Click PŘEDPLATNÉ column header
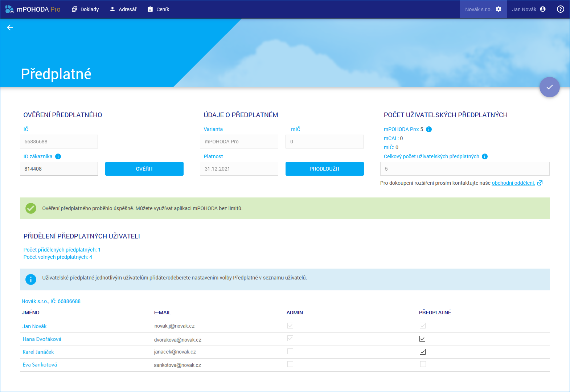Viewport: 570px width, 392px height. coord(435,313)
